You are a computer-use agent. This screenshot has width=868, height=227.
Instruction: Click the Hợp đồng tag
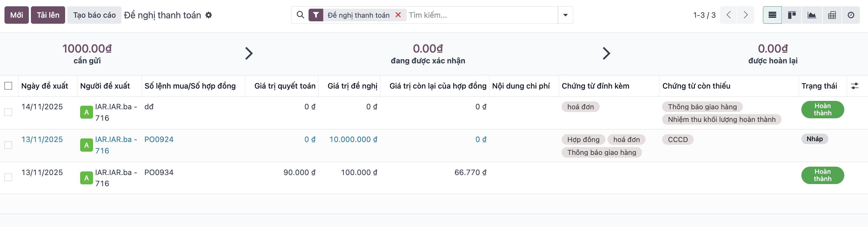point(583,140)
